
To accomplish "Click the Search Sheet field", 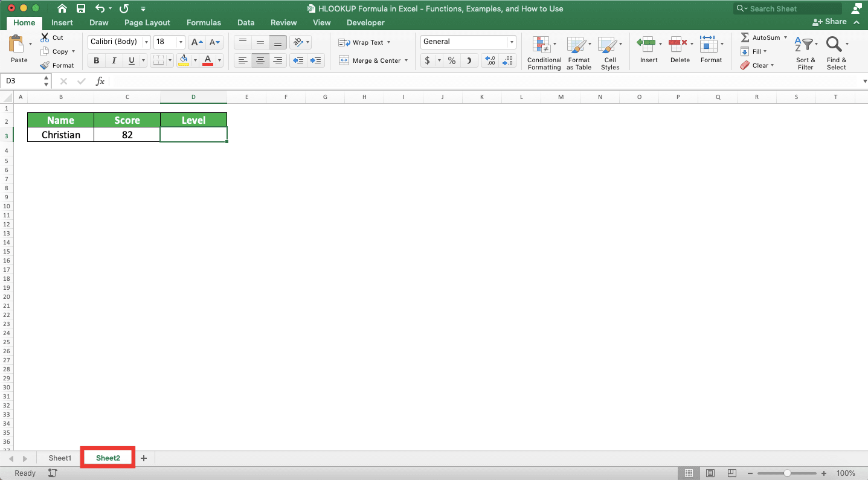I will 788,8.
